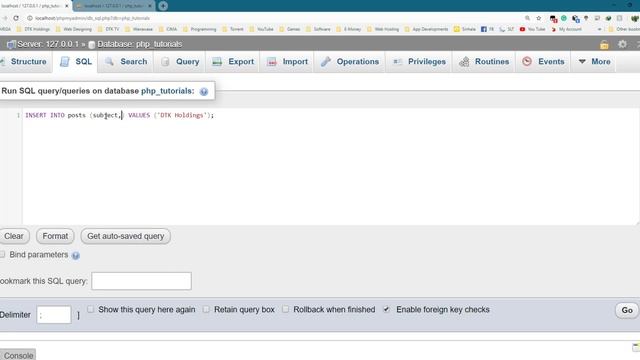Enable the Bind parameters checkbox
This screenshot has height=360, width=640.
pyautogui.click(x=2, y=255)
